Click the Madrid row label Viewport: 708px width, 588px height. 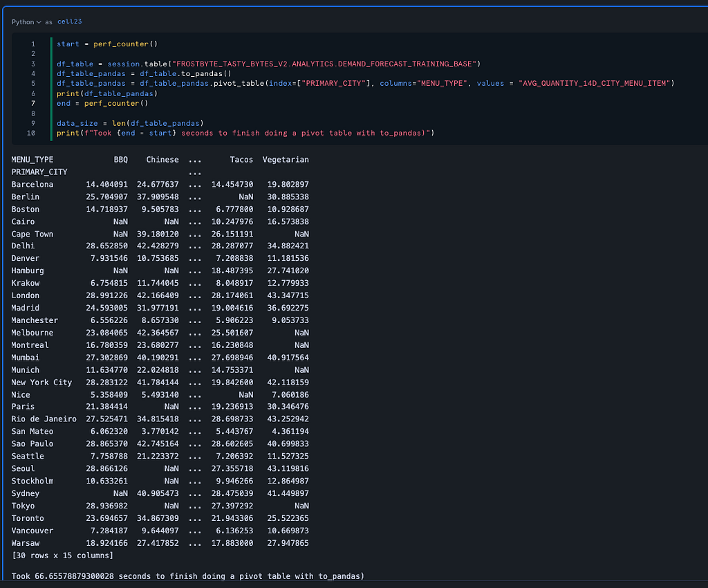tap(26, 308)
